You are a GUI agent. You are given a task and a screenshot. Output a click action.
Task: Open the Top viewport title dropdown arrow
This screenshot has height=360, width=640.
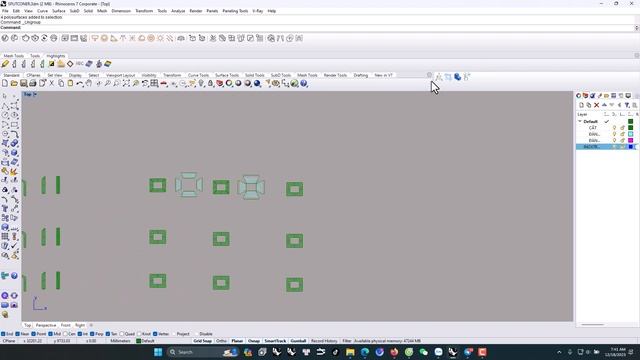35,94
